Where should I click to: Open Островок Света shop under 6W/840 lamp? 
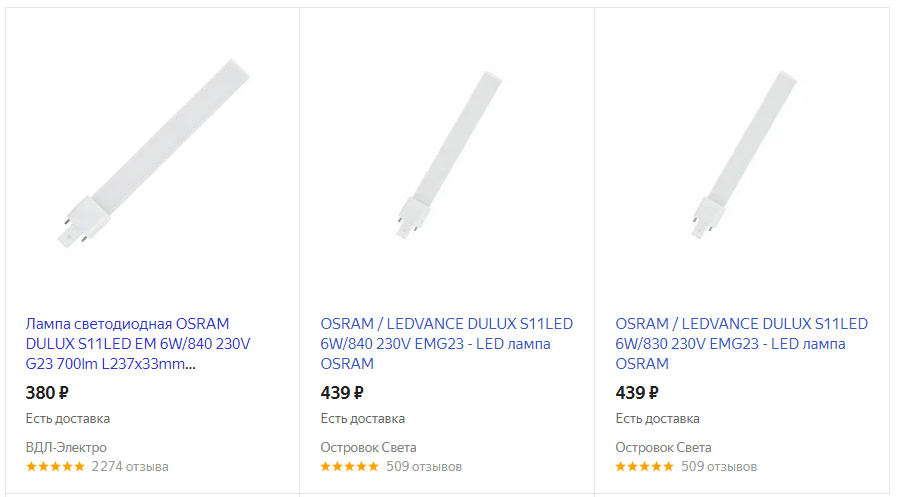coord(368,447)
